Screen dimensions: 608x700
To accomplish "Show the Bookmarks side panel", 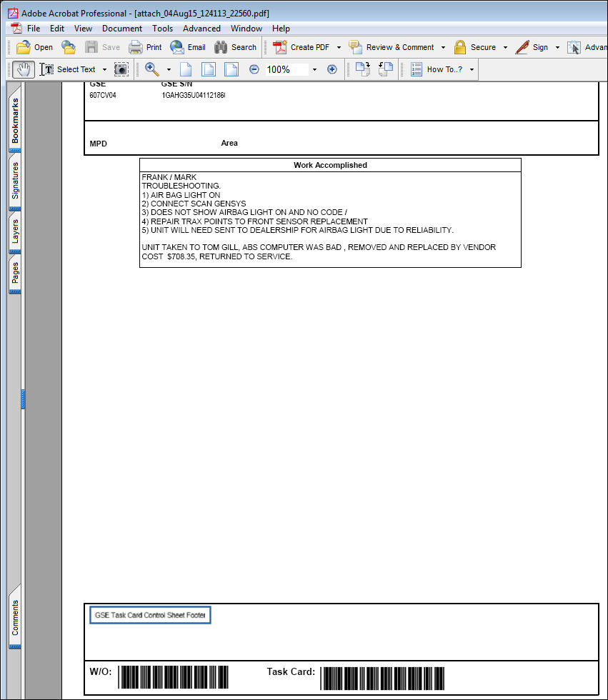I will (x=15, y=121).
